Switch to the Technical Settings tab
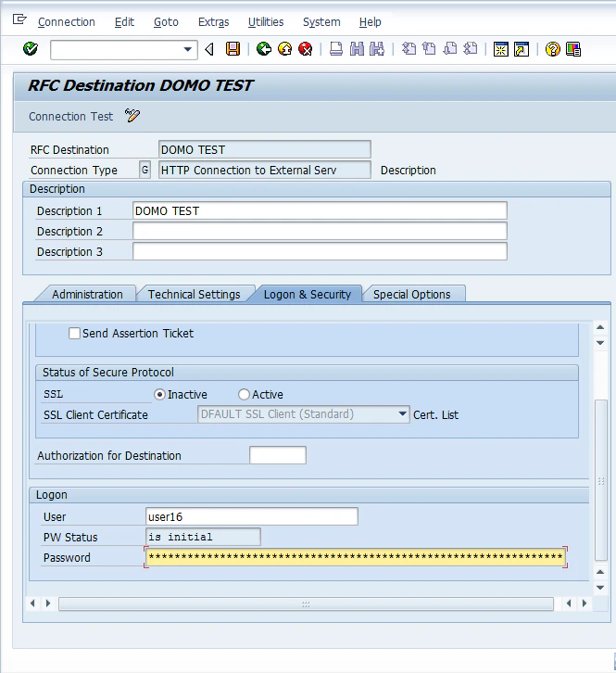 [194, 295]
